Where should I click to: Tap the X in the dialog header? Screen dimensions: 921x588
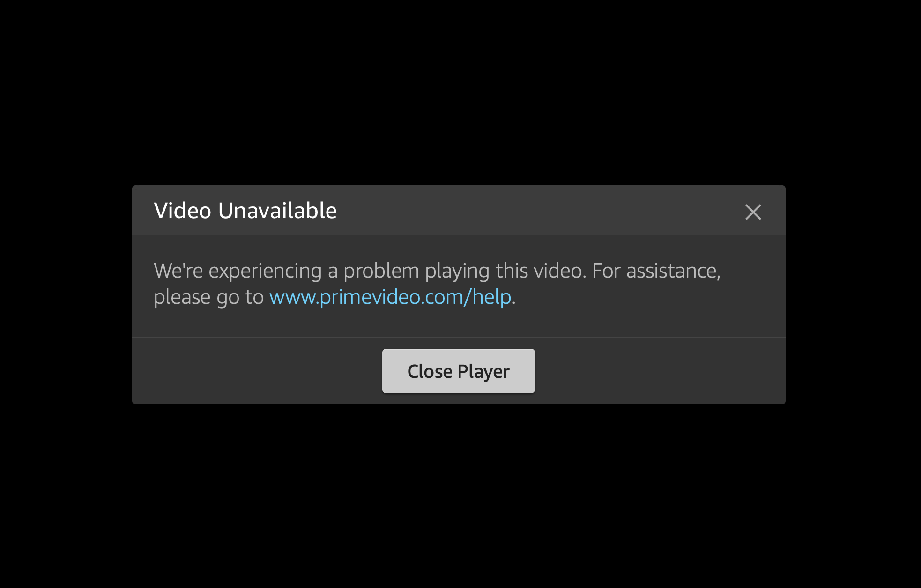tap(753, 212)
